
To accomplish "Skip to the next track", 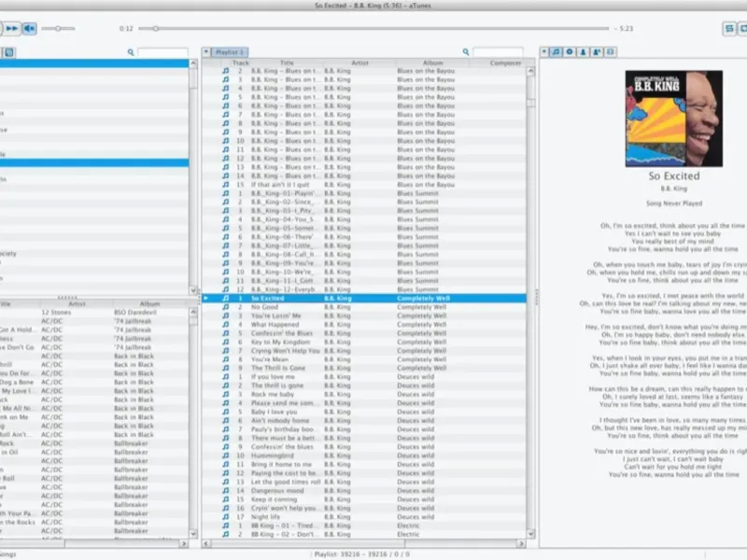I will [12, 29].
